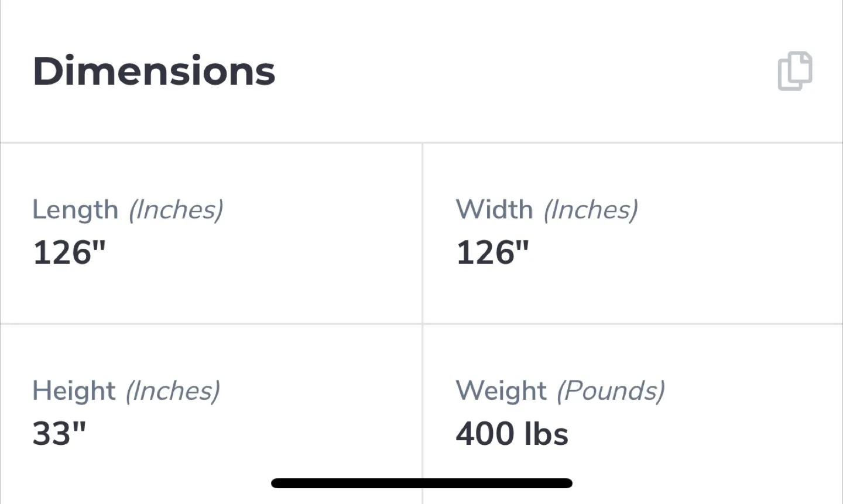Tap the Width value 126"
The image size is (843, 504).
(x=492, y=253)
